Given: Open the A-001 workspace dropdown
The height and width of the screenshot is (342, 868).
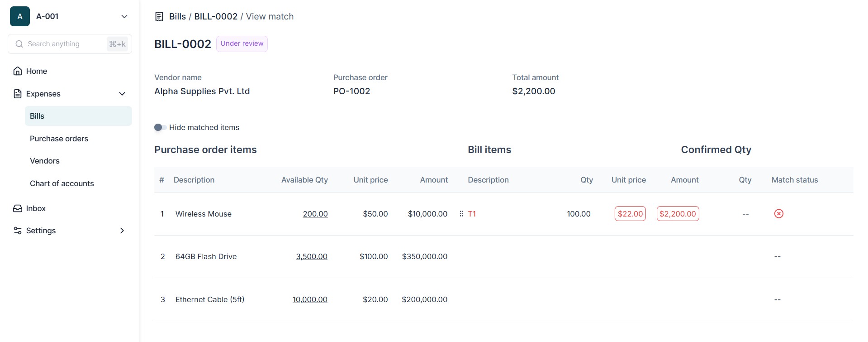Looking at the screenshot, I should click(x=124, y=16).
